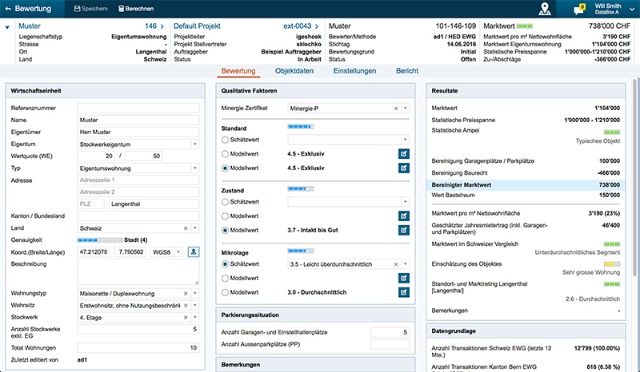Switch to the Objektdaten tab

tap(294, 71)
